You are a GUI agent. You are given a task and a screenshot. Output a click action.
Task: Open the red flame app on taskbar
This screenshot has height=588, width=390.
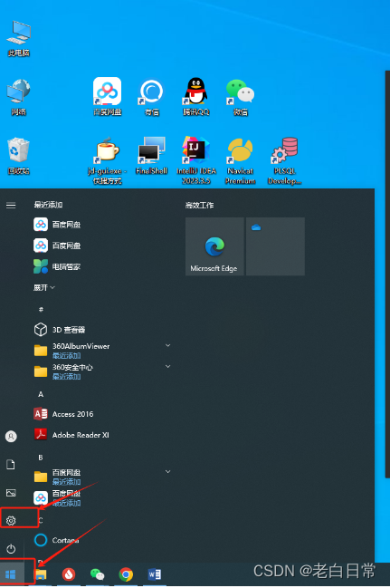[69, 574]
